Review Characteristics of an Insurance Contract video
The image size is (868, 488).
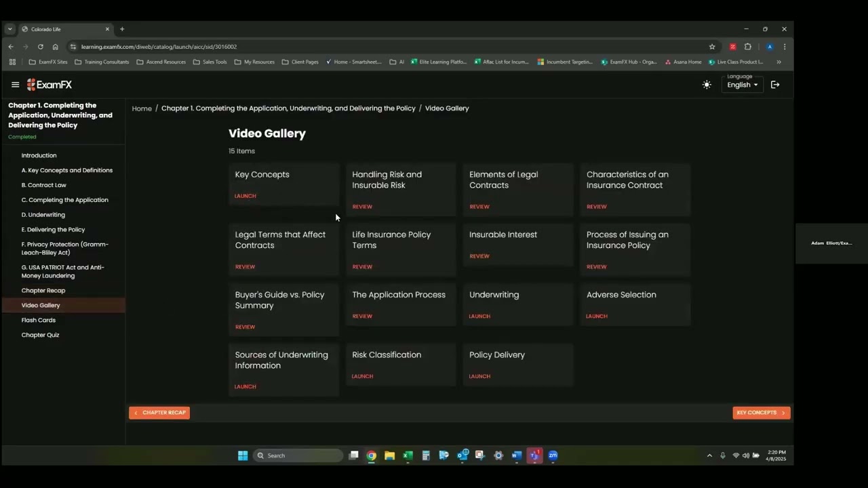tap(597, 207)
